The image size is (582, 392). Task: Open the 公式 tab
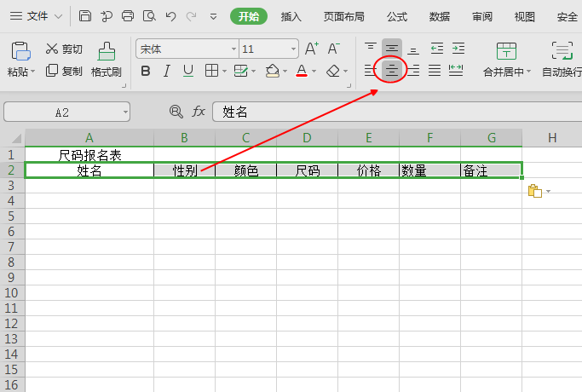point(397,16)
